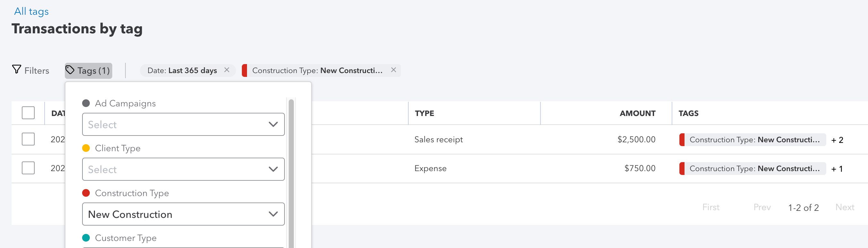Click the teal Customer Type color dot
868x248 pixels.
pyautogui.click(x=86, y=238)
